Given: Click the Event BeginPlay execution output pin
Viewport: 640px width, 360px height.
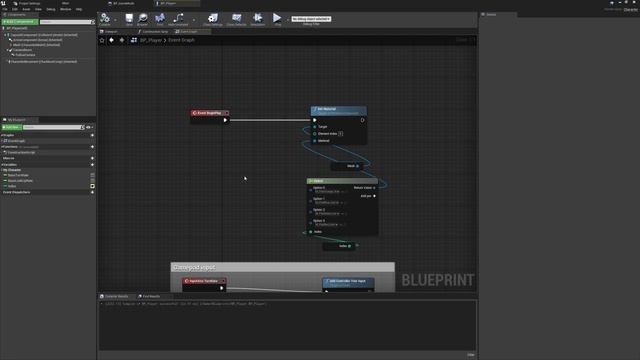Looking at the screenshot, I should pos(225,120).
